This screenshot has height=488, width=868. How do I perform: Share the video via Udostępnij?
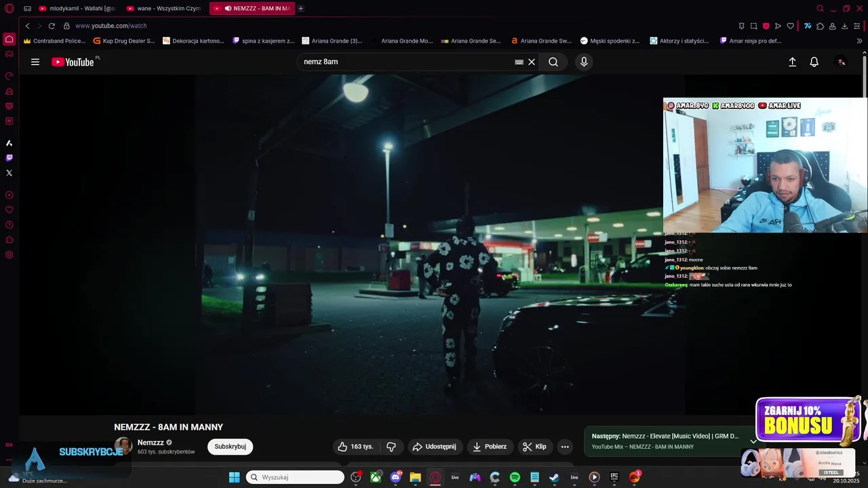point(435,447)
